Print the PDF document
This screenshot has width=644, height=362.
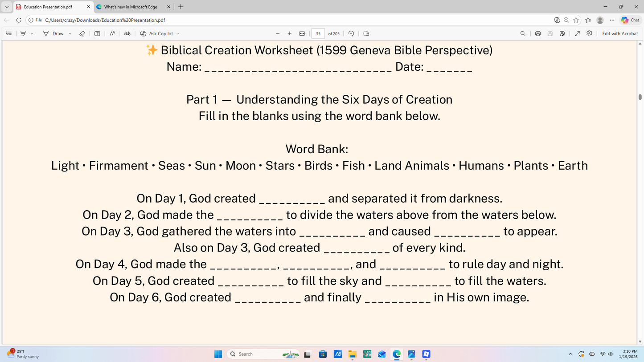point(538,33)
